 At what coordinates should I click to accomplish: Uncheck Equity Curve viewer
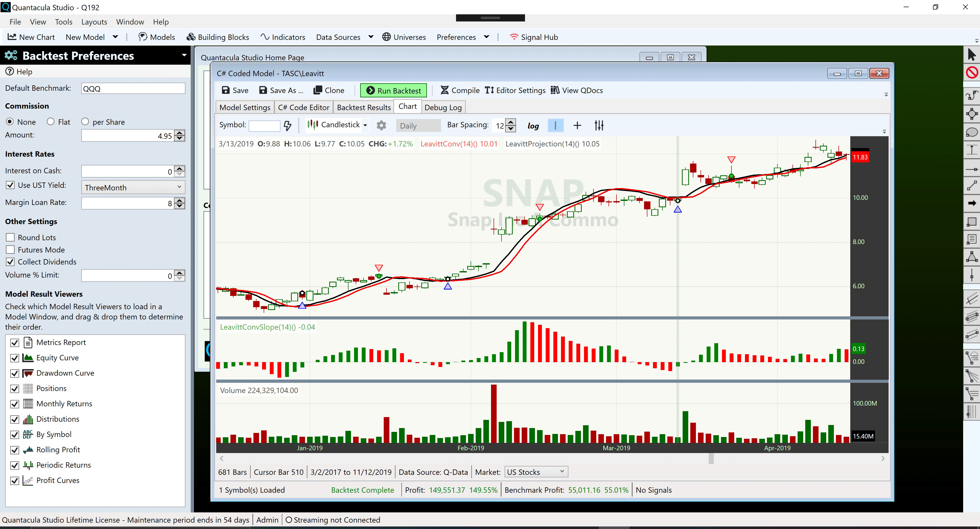(15, 358)
